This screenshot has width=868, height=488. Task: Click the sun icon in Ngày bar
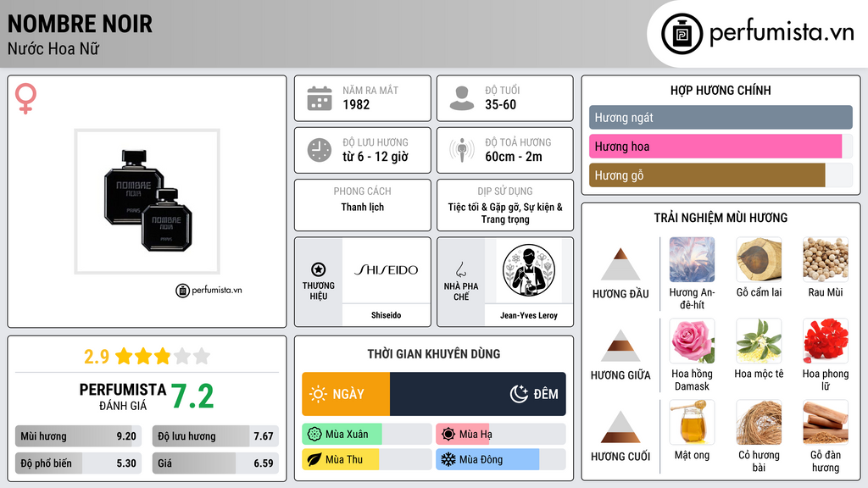pos(318,394)
